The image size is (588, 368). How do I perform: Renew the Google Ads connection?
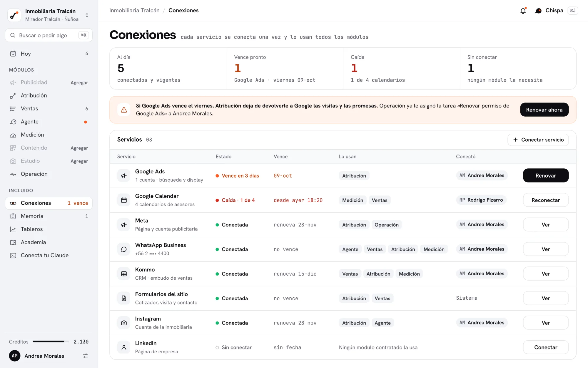pos(546,175)
